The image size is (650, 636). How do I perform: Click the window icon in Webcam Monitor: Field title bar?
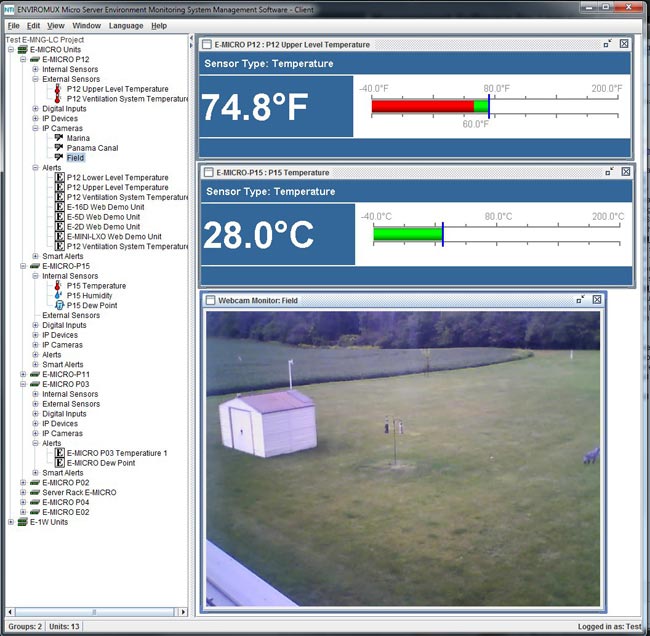(x=211, y=300)
